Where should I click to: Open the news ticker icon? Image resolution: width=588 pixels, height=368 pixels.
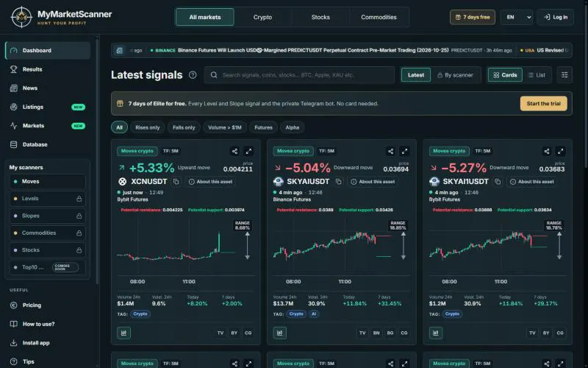(119, 50)
